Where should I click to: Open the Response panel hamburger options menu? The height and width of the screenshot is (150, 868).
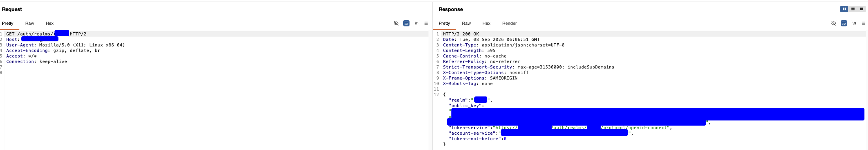click(x=864, y=23)
